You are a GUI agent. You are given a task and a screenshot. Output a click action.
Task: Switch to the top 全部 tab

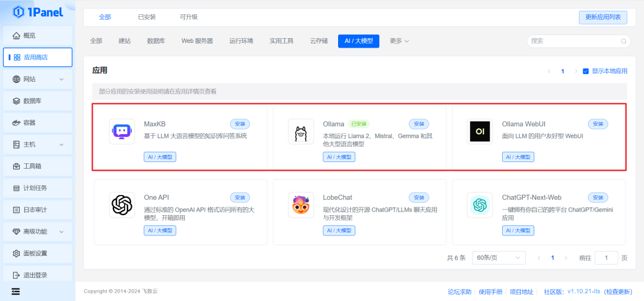click(105, 17)
